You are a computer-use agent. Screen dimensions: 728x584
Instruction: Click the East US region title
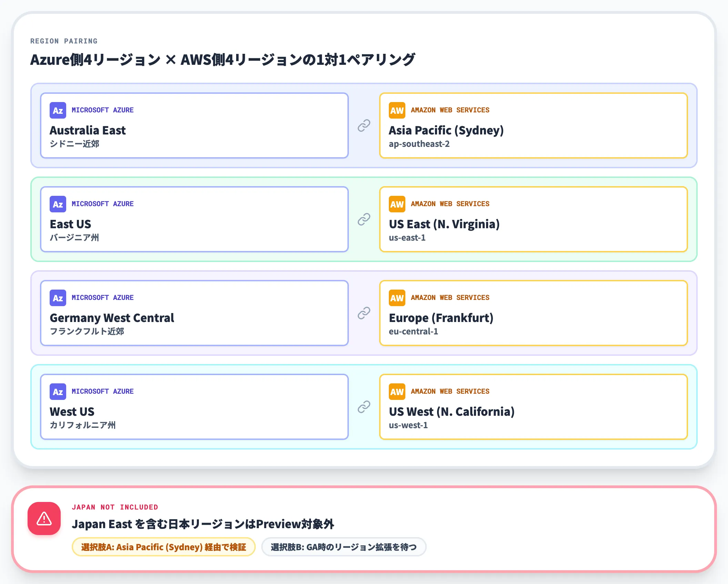click(70, 224)
